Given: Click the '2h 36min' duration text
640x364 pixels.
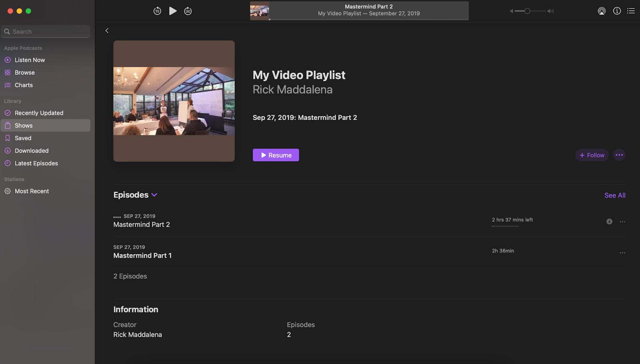Looking at the screenshot, I should point(503,251).
